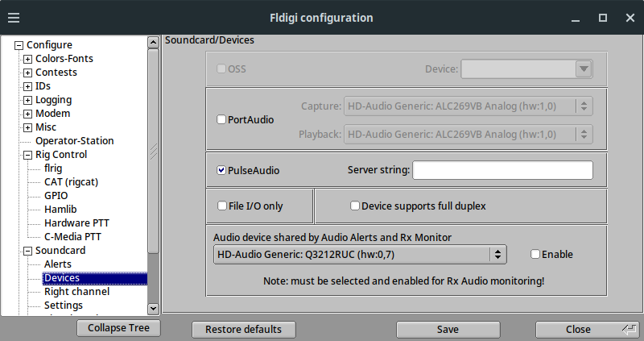Select Operator-Station in the tree

(74, 141)
